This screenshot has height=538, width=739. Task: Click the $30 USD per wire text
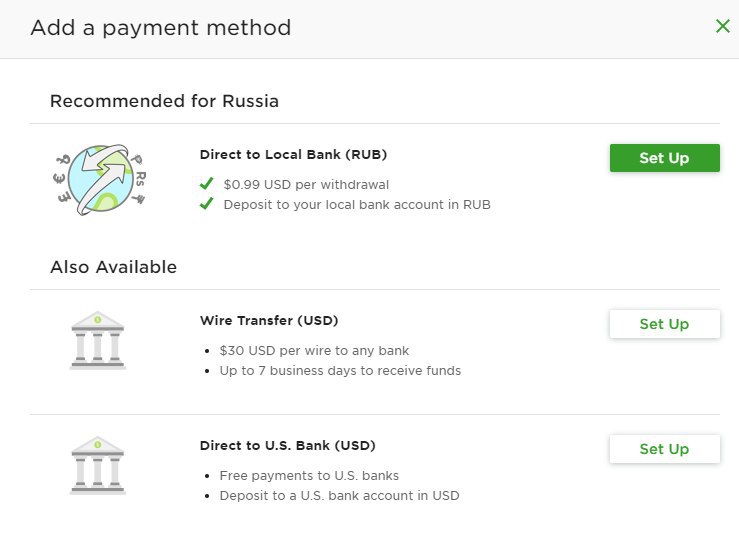[314, 351]
